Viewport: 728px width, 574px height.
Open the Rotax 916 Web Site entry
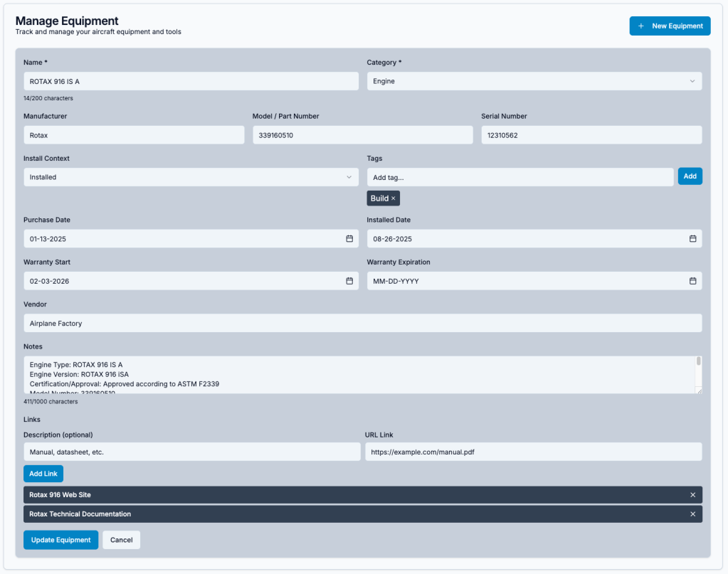60,495
